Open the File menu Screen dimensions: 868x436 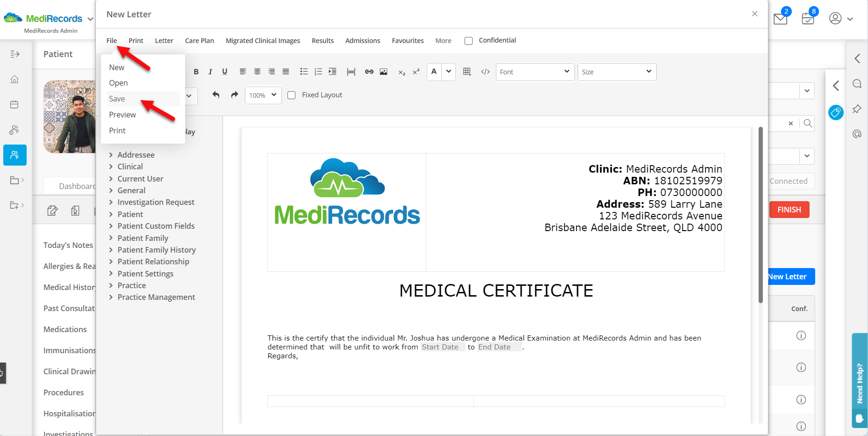112,41
